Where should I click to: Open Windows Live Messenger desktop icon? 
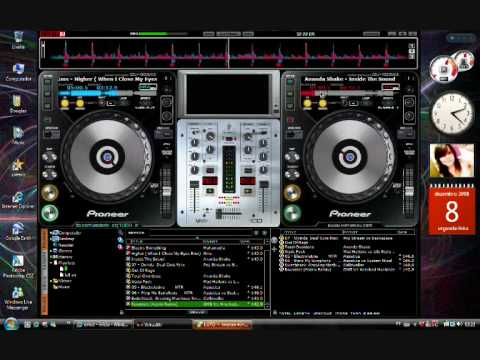coord(18,298)
